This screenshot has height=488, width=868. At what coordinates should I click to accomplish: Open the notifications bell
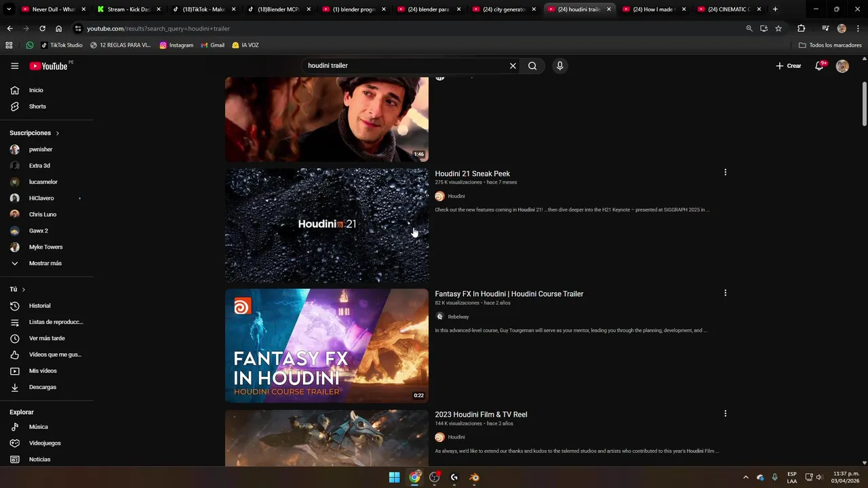point(819,66)
